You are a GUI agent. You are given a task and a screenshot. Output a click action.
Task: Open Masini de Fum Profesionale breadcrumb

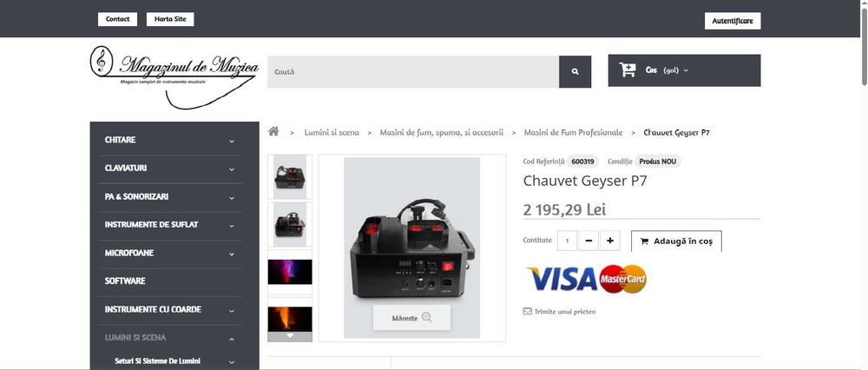tap(573, 132)
